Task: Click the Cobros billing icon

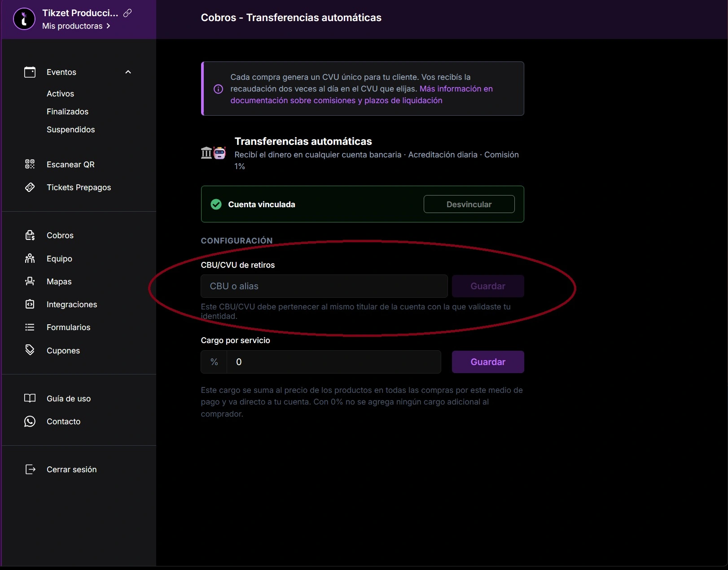Action: (x=30, y=235)
